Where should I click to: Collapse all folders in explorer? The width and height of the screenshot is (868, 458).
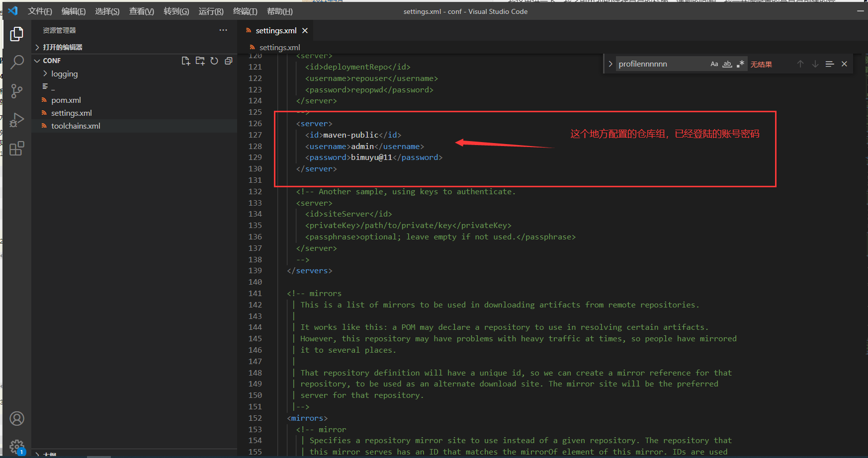[229, 61]
